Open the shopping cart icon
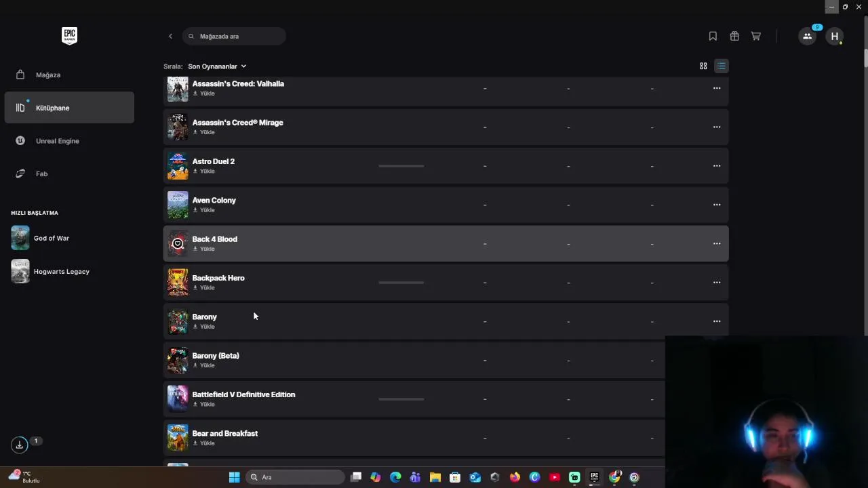 click(755, 36)
